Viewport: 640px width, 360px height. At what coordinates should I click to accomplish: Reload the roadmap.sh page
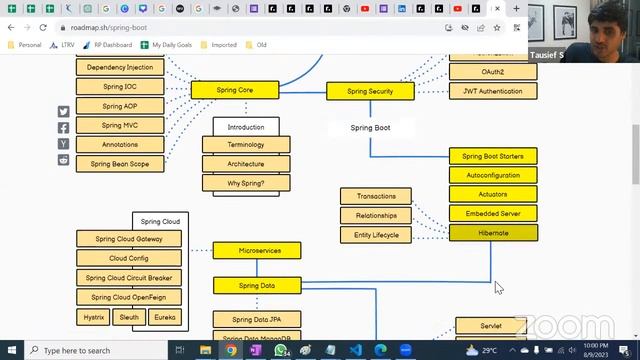coord(43,28)
